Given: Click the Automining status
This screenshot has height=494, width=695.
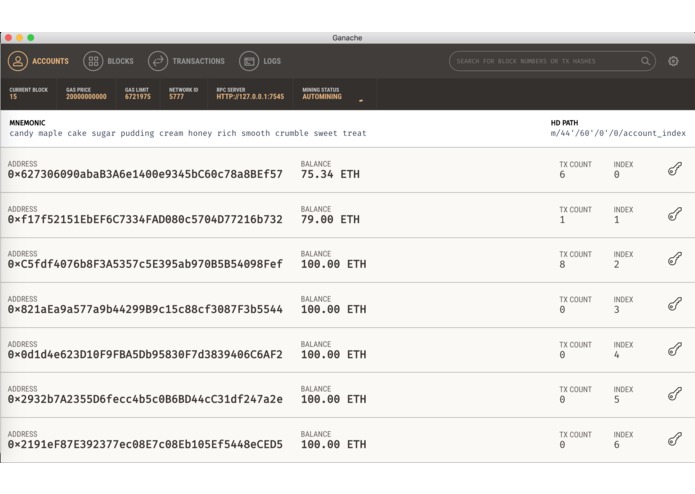Looking at the screenshot, I should (x=322, y=97).
